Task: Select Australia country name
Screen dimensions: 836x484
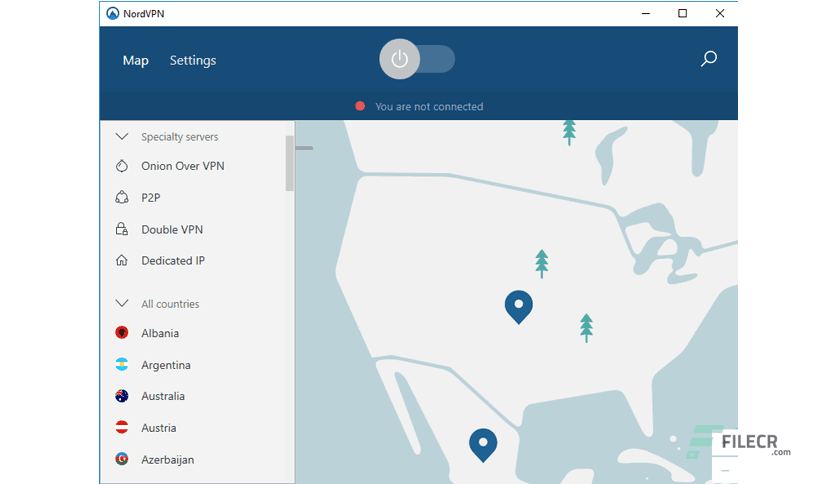Action: tap(163, 396)
